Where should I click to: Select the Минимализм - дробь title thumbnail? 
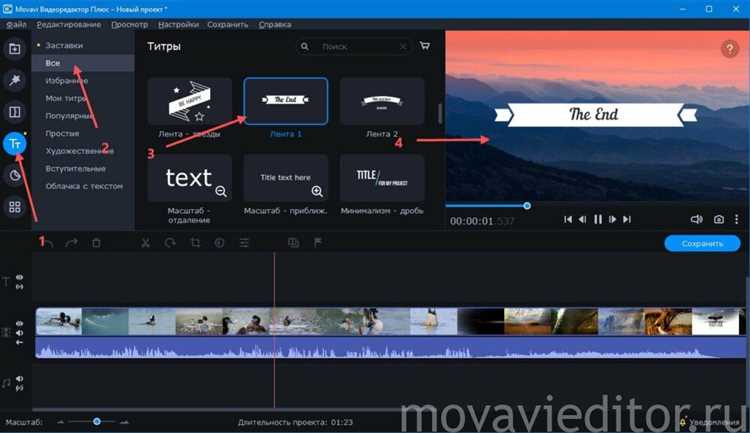(382, 178)
